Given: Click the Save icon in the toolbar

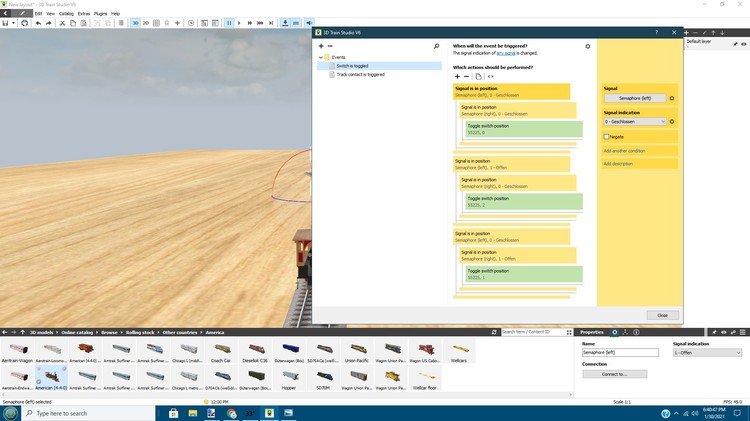Looking at the screenshot, I should pos(6,22).
